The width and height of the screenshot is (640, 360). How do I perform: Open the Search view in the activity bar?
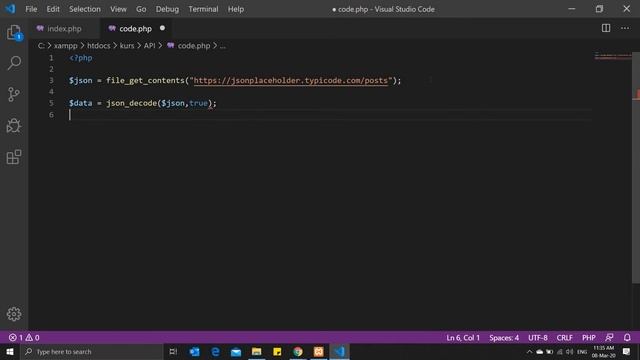14,63
